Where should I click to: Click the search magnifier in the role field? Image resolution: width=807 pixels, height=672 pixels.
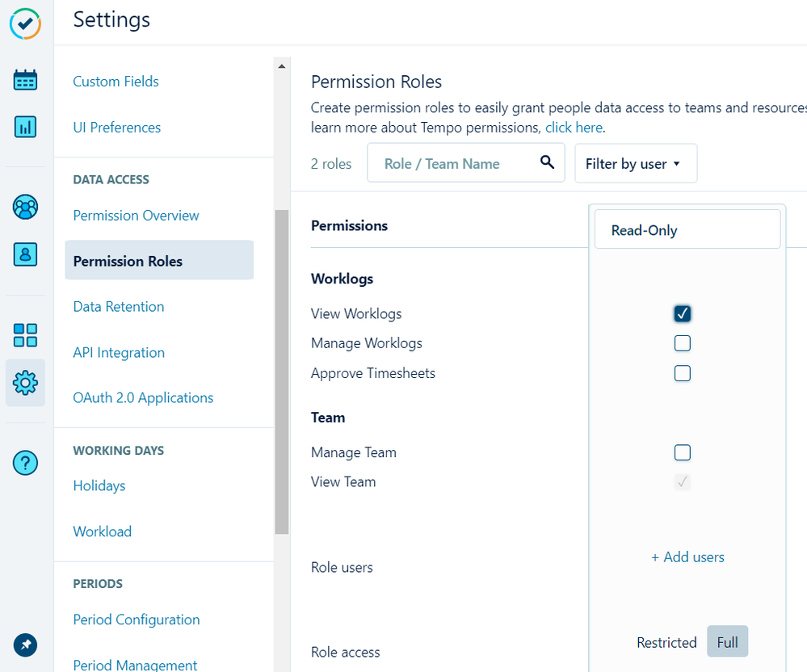pos(548,162)
